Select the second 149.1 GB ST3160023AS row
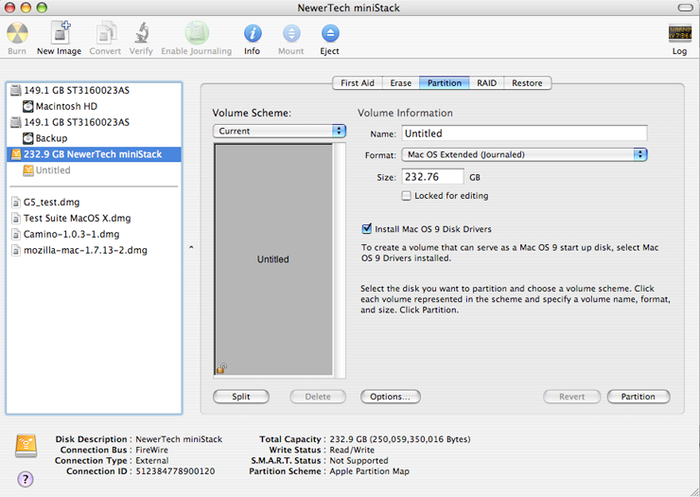Viewport: 700px width, 497px height. [x=94, y=122]
